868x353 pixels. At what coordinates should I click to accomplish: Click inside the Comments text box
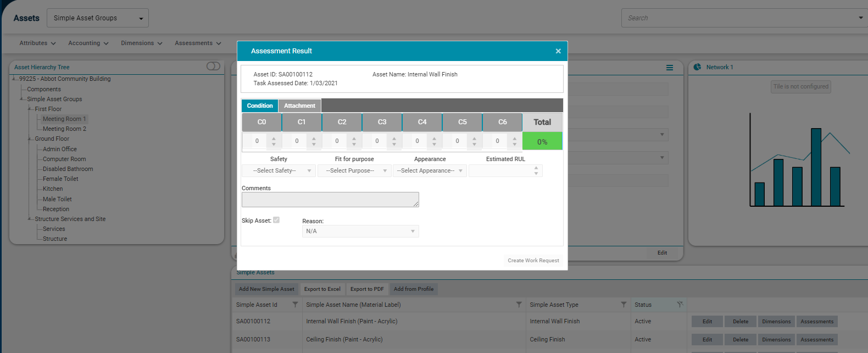pos(330,200)
